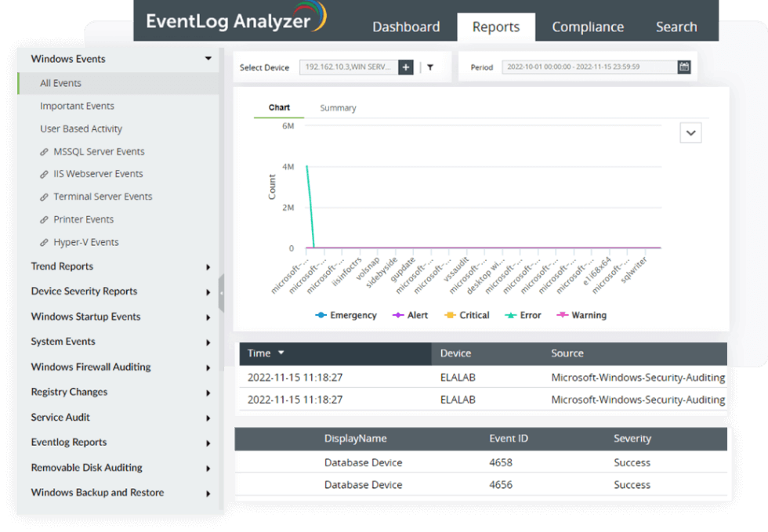Click the Terminal Server Events link icon
Image resolution: width=768 pixels, height=532 pixels.
click(45, 197)
